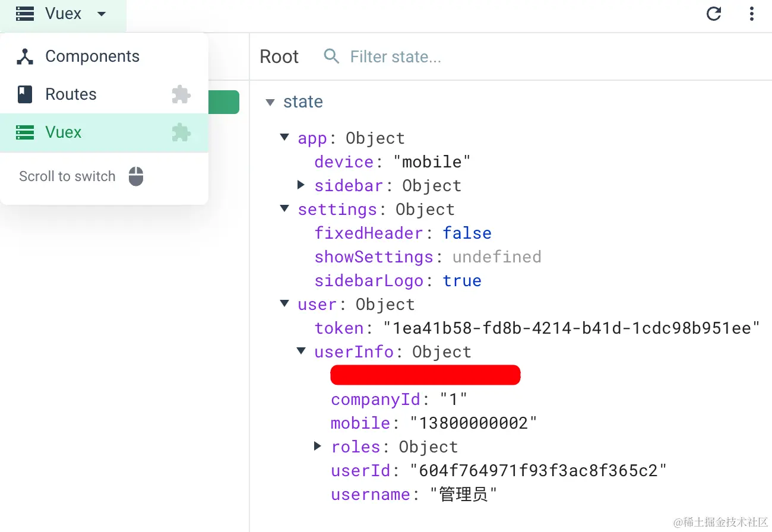Image resolution: width=772 pixels, height=532 pixels.
Task: Click the roles key name
Action: tap(355, 447)
